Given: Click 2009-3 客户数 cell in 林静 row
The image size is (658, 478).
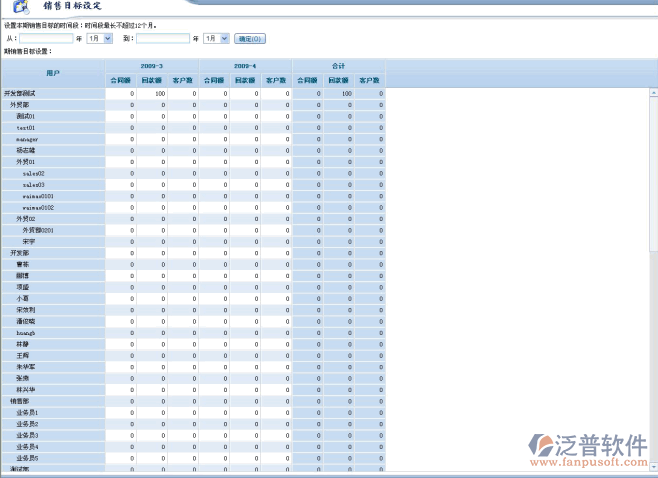Looking at the screenshot, I should click(x=183, y=344).
